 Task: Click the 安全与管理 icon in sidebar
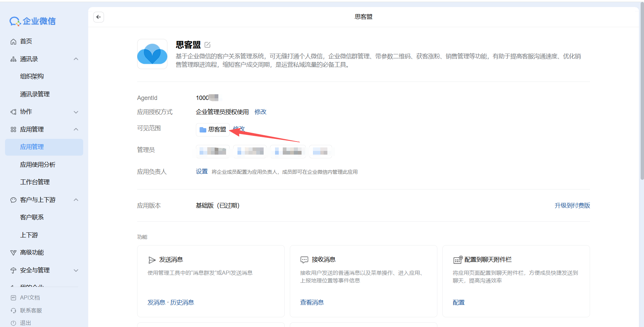pos(13,270)
